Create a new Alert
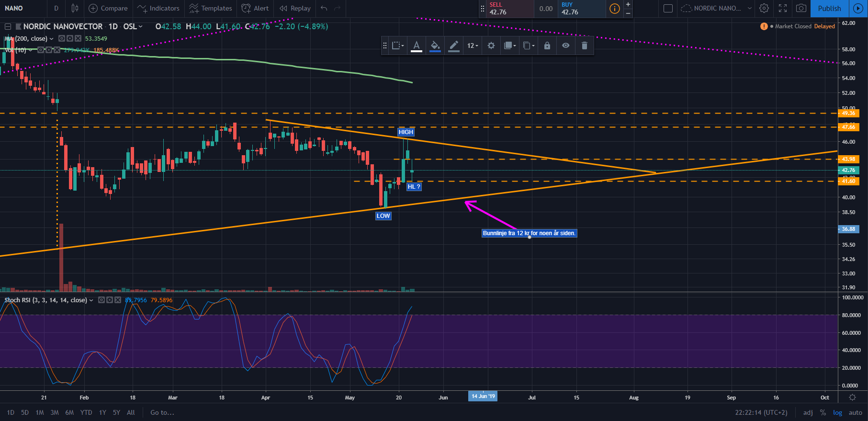Screen dimensions: 868x421 [255, 8]
